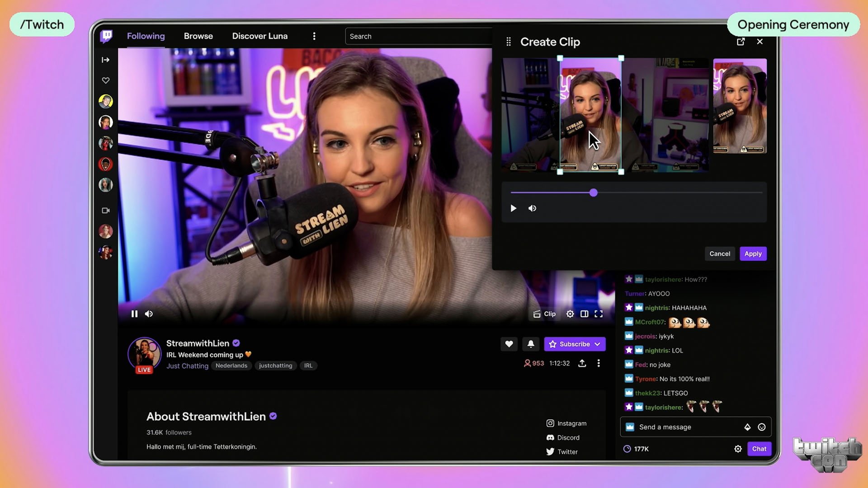
Task: Open the Bits icon in chat input
Action: 747,427
